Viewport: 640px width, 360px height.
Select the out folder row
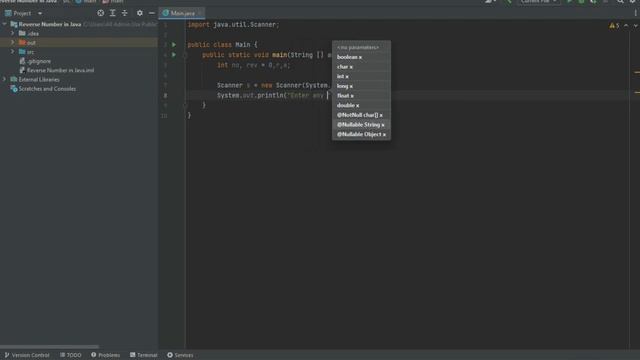(x=79, y=42)
